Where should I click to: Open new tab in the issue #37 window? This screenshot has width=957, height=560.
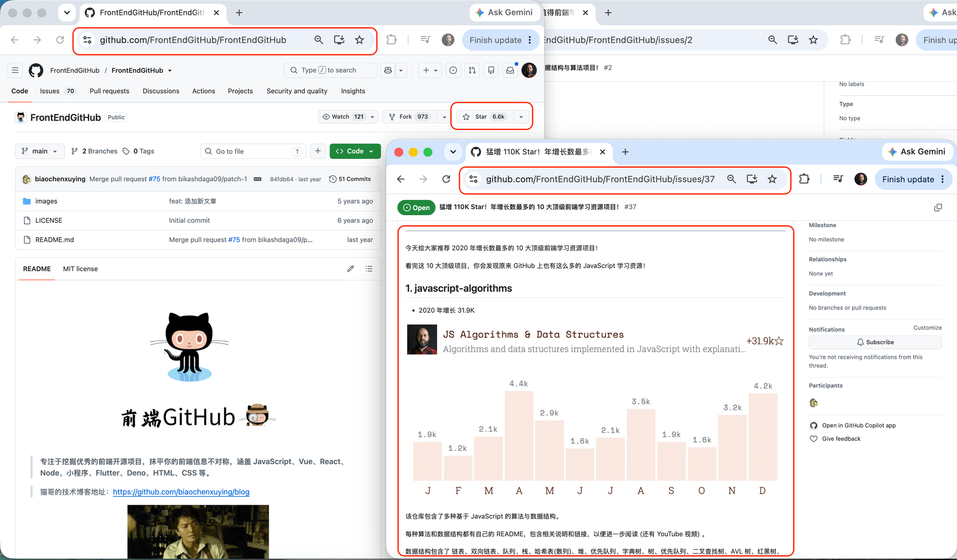[625, 152]
